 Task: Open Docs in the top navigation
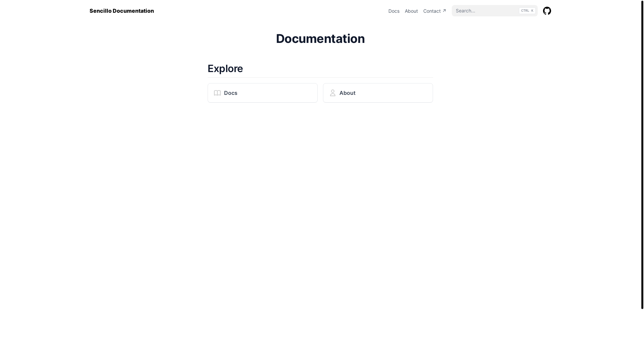point(394,11)
